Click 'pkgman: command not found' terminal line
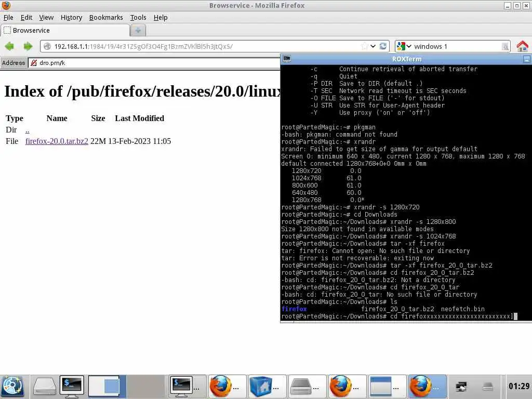Viewport: 532px width, 399px height. click(x=339, y=135)
